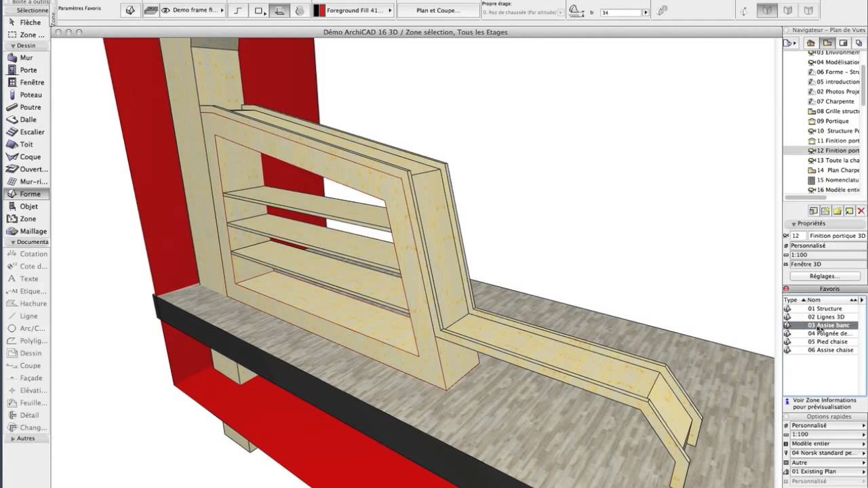Click the Plan et Coupe... button
Screen dimensions: 868x488
pos(437,11)
